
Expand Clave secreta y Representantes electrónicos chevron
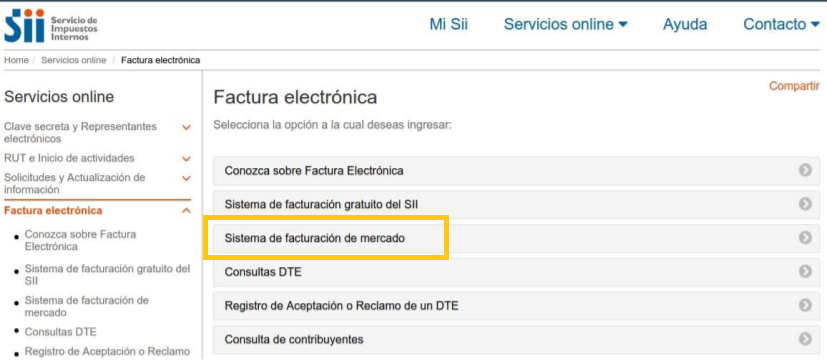(186, 127)
